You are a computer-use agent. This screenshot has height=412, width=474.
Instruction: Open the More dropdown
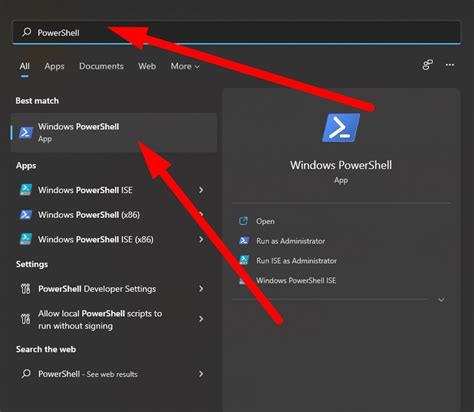pos(185,66)
